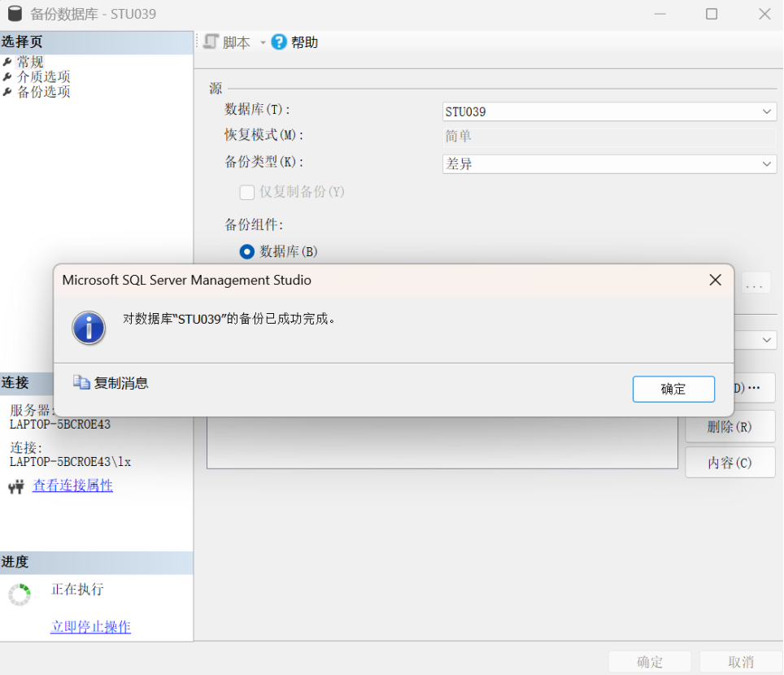Click the connection plug icon
Screen dimensions: 784x675
(x=16, y=486)
